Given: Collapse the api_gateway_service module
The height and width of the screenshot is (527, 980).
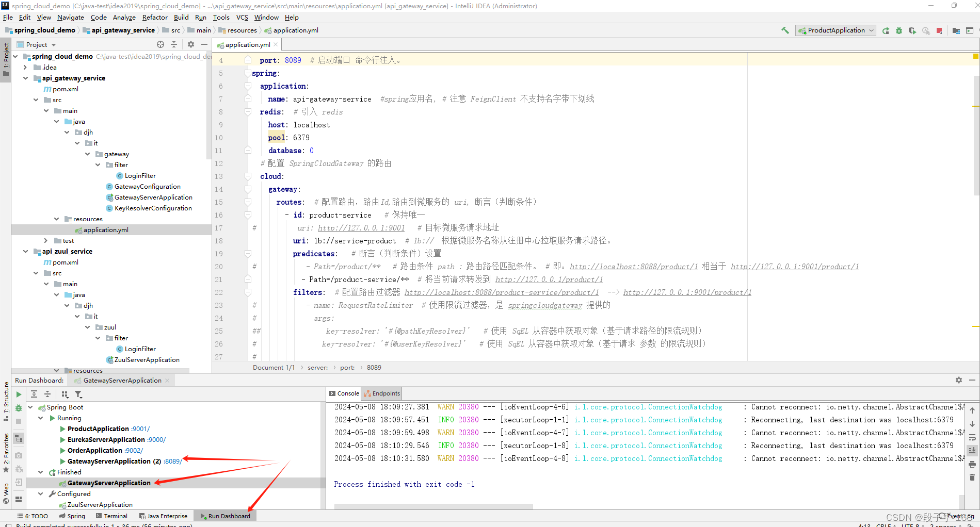Looking at the screenshot, I should pyautogui.click(x=25, y=78).
